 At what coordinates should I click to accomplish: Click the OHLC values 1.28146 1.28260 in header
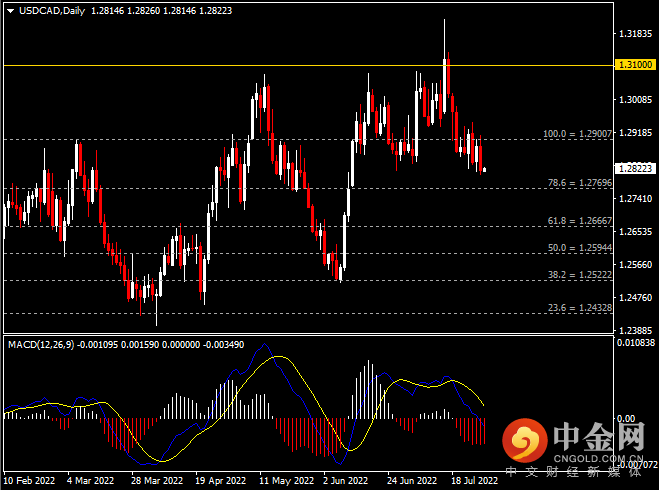(125, 11)
